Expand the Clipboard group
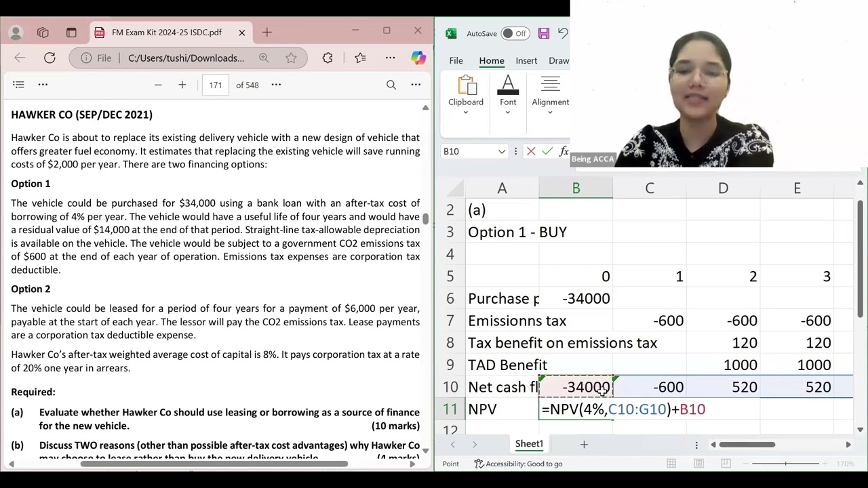This screenshot has width=868, height=488. (x=465, y=95)
